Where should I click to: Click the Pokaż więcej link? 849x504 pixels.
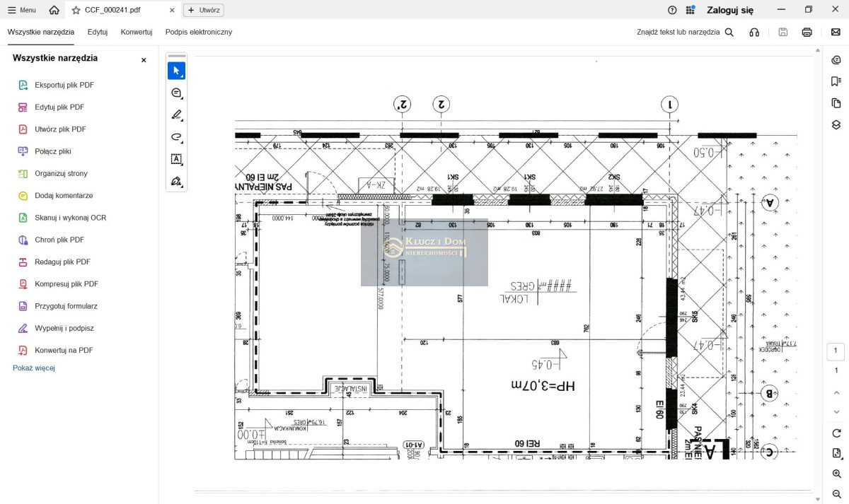click(x=34, y=368)
